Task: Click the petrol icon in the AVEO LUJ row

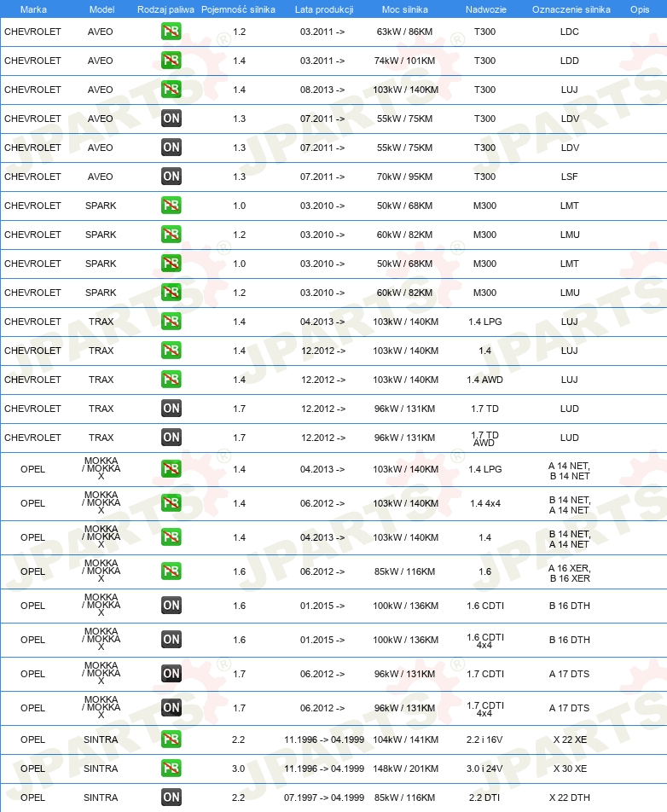Action: (171, 90)
